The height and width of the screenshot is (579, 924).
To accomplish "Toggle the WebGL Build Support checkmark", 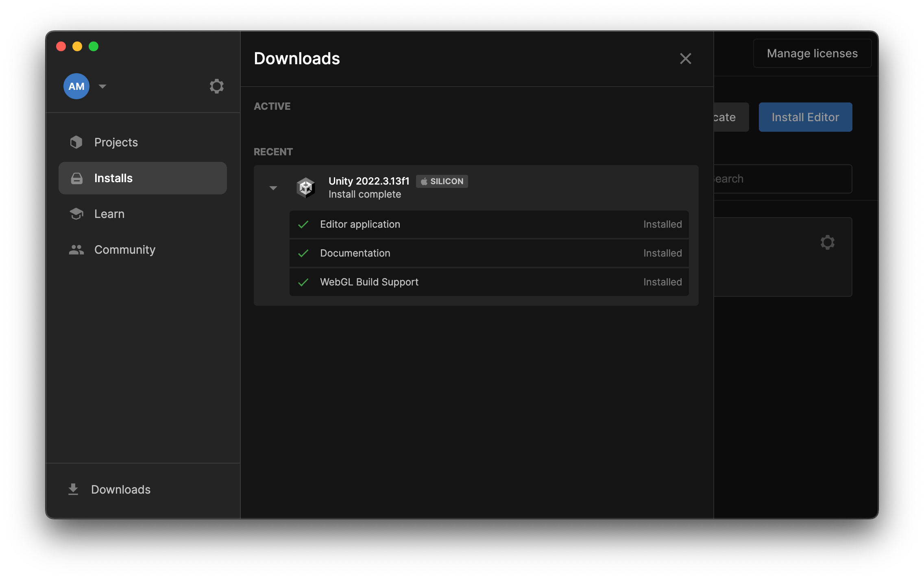I will (x=303, y=282).
